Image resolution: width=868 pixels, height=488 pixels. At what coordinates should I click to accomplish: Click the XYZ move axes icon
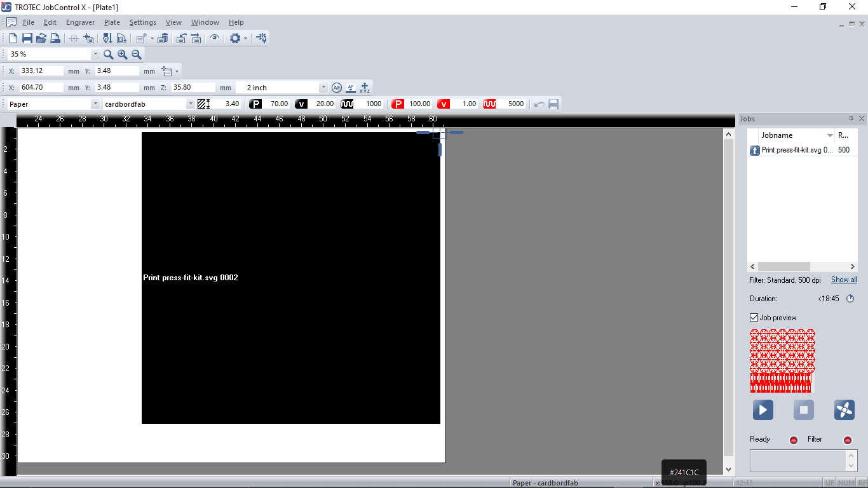[x=365, y=88]
